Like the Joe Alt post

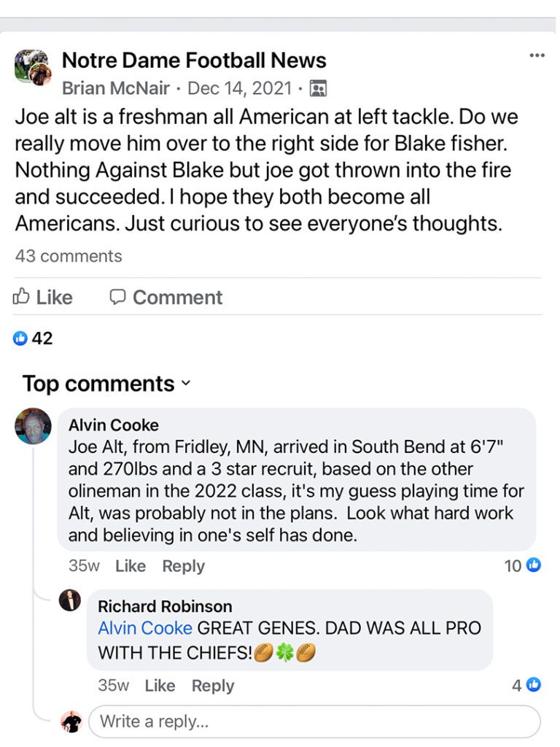(x=44, y=298)
